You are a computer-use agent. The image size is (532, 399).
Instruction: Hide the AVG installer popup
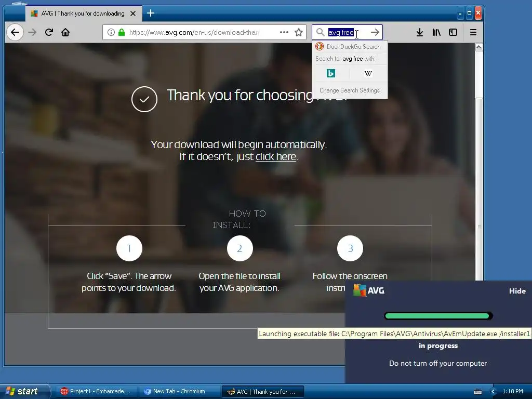click(x=517, y=291)
